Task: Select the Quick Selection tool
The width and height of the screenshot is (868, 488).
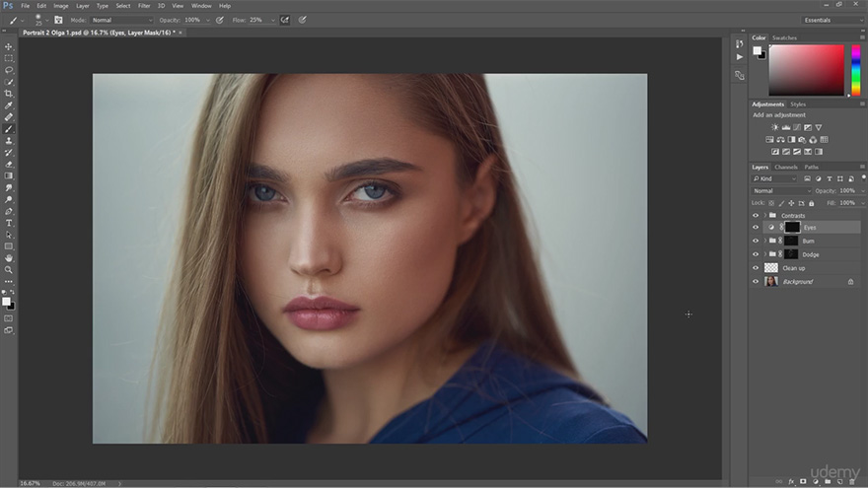Action: pos(8,83)
